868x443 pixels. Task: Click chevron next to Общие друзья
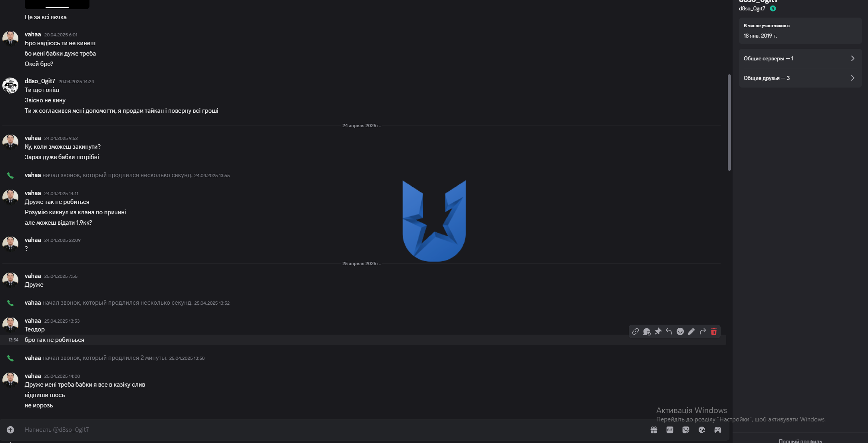tap(853, 78)
